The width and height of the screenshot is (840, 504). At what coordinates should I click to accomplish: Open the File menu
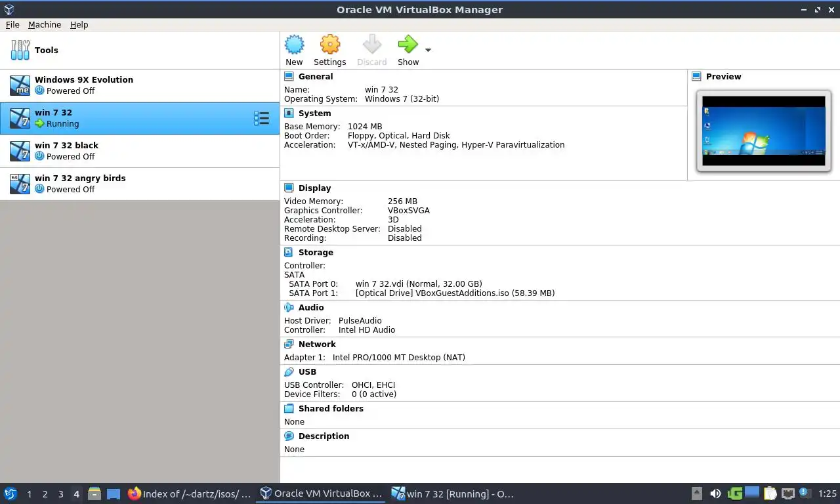(x=12, y=24)
